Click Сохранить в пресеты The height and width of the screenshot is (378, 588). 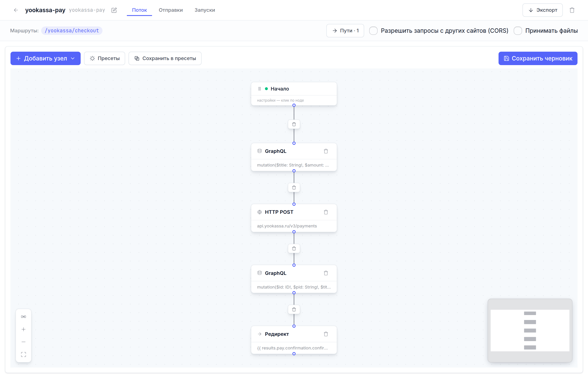[165, 58]
